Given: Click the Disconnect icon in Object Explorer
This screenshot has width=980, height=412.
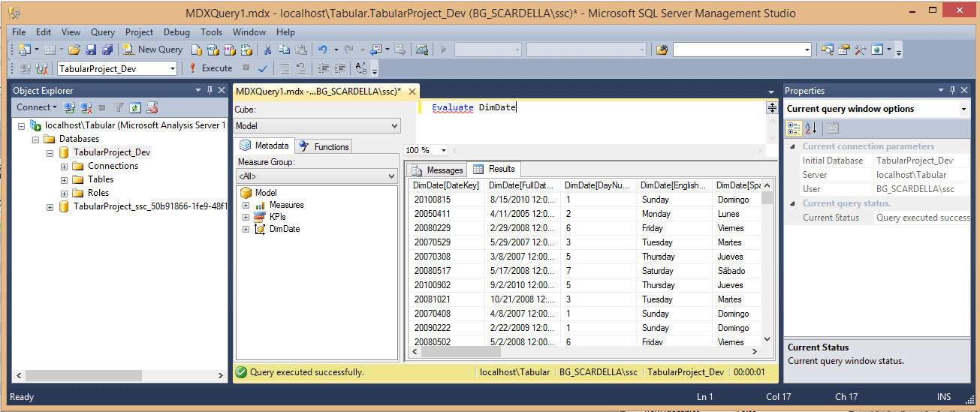Looking at the screenshot, I should coord(86,107).
